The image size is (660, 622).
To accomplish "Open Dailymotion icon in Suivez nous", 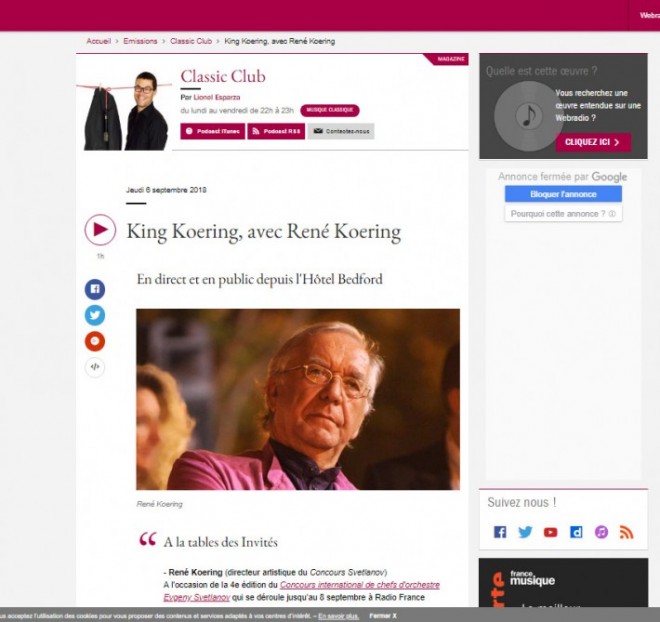I will click(576, 532).
